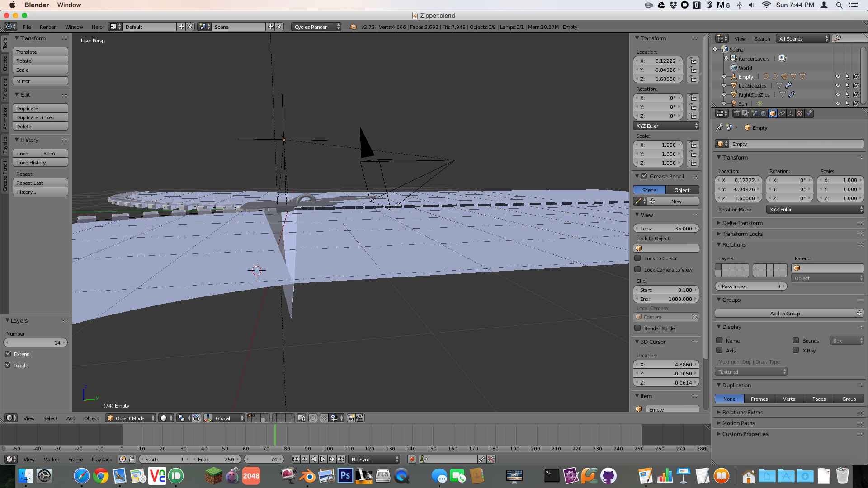Click the Duplicate Linked button
The height and width of the screenshot is (488, 868).
click(x=40, y=117)
